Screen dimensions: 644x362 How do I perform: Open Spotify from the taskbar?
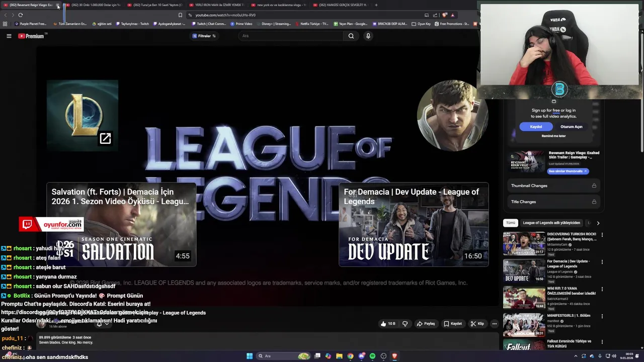(x=372, y=356)
